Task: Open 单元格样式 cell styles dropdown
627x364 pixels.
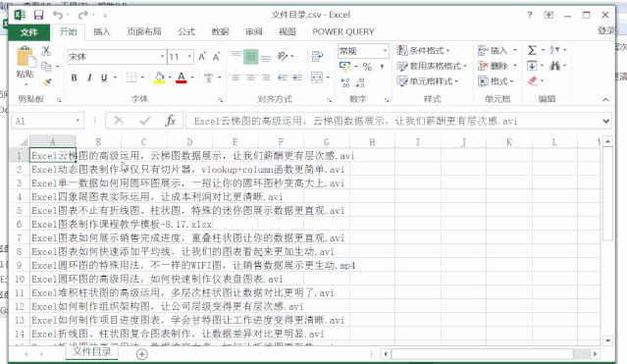Action: tap(428, 81)
